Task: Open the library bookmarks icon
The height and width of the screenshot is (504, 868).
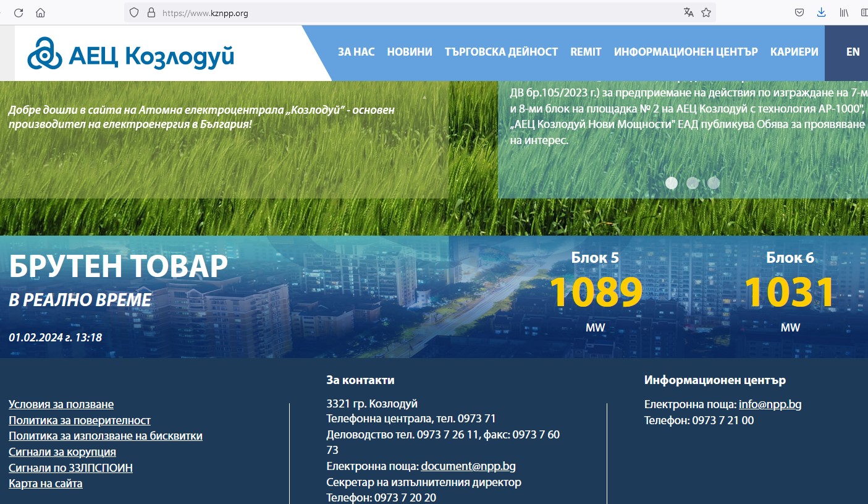Action: click(x=844, y=12)
